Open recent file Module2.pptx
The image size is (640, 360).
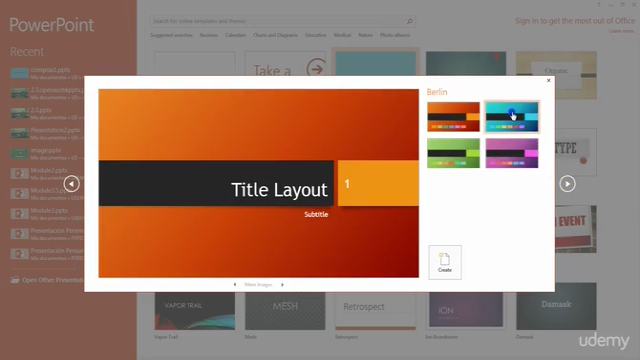coord(47,173)
